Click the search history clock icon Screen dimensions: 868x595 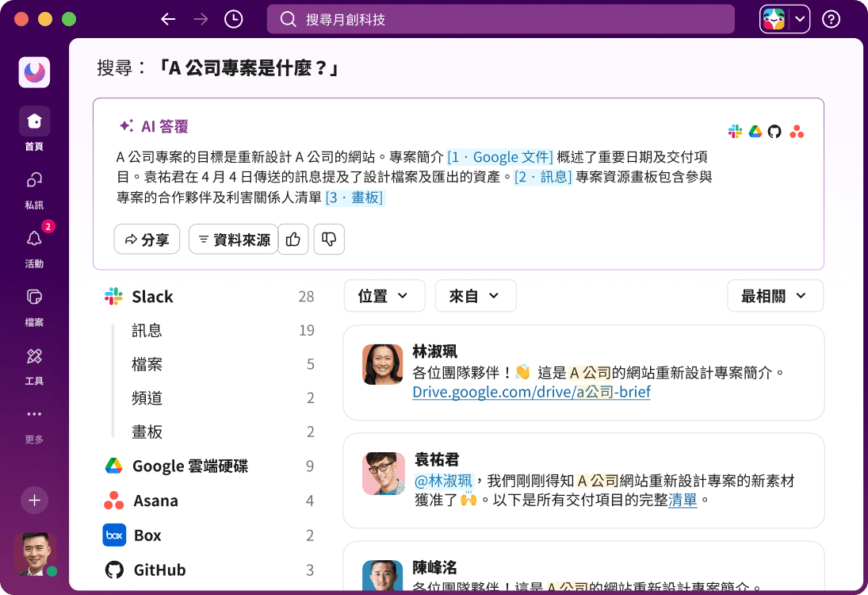232,19
